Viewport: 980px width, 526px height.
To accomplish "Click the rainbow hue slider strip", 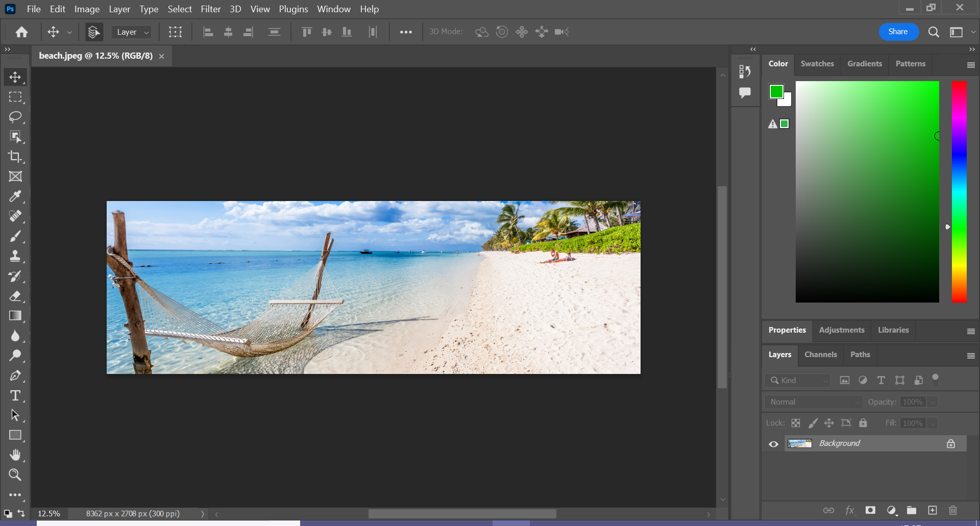I will click(x=959, y=192).
